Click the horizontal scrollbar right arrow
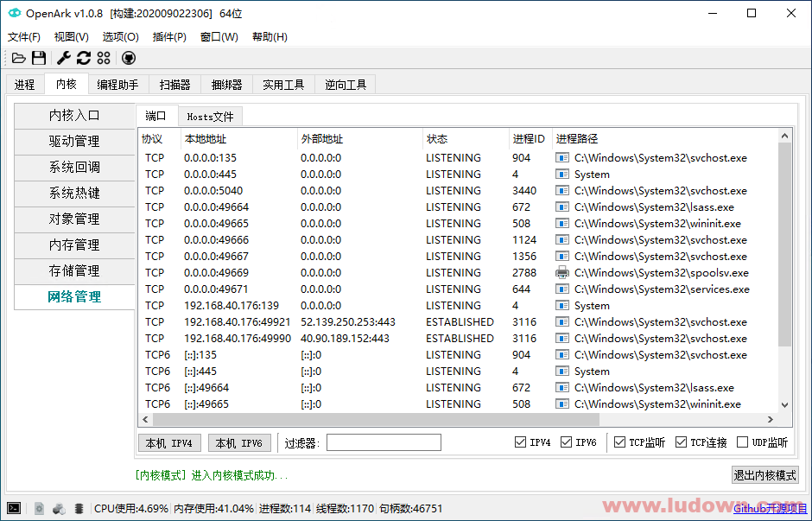This screenshot has height=521, width=812. (x=771, y=419)
